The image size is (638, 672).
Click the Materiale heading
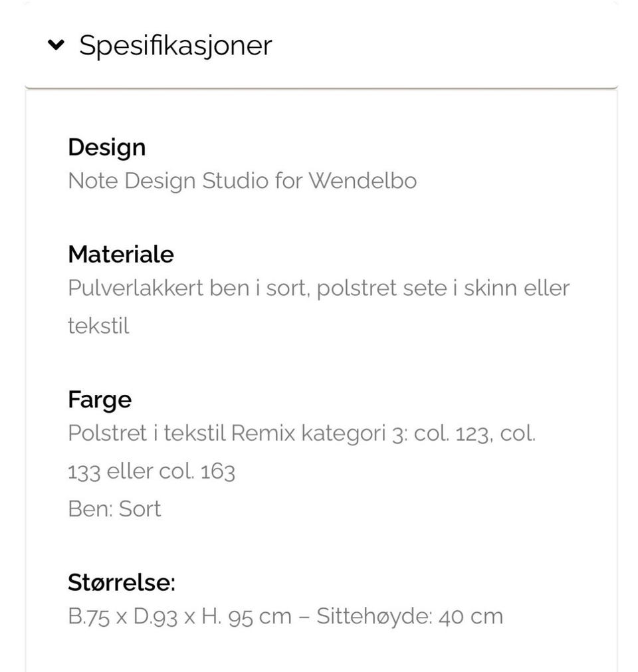click(120, 254)
